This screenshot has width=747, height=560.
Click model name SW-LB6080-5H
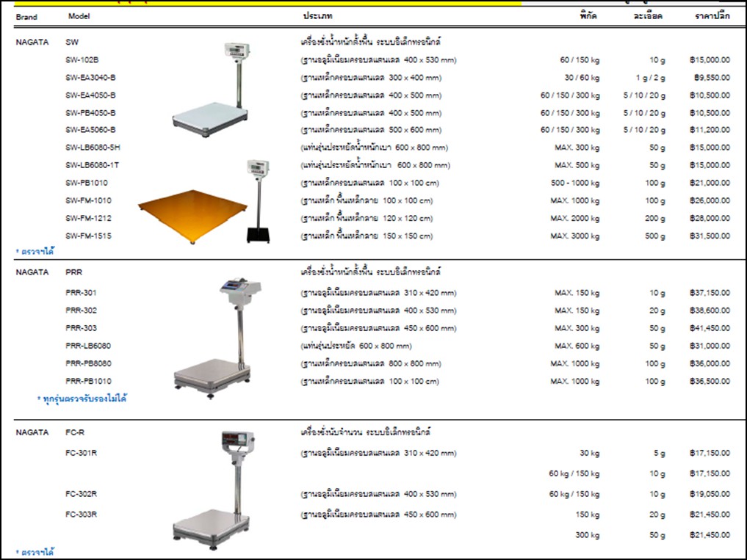click(x=93, y=148)
